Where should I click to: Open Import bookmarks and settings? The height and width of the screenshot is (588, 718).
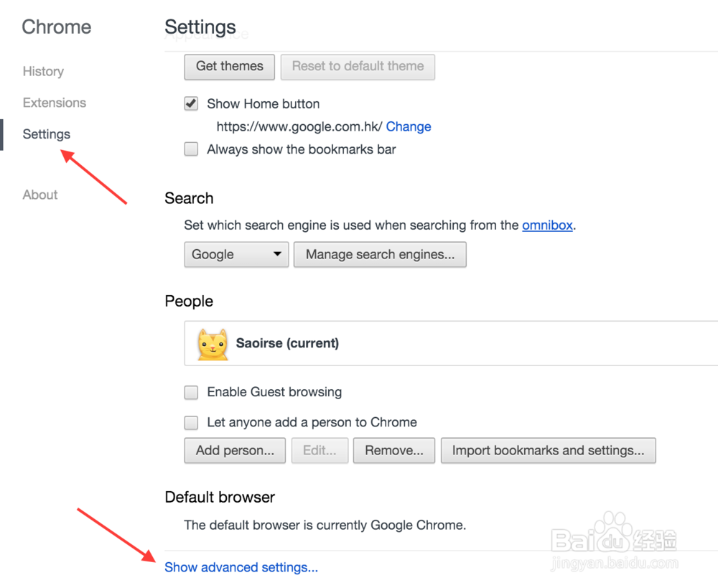548,451
